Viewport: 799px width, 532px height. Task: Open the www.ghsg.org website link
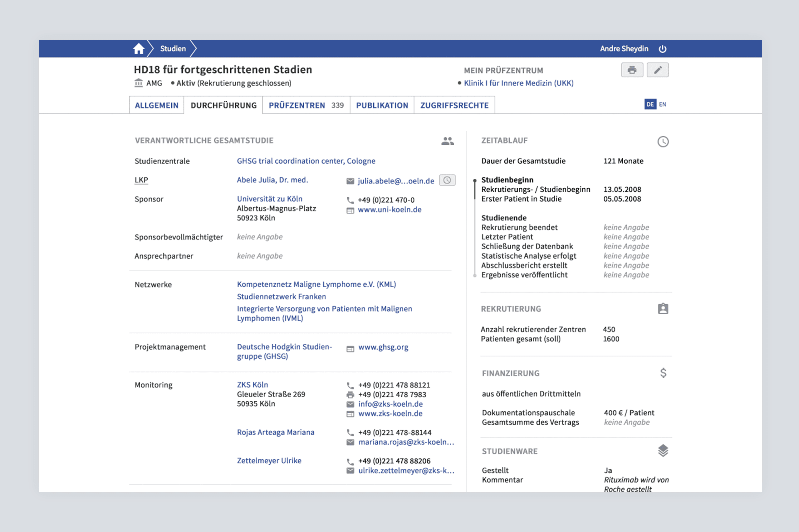click(383, 347)
